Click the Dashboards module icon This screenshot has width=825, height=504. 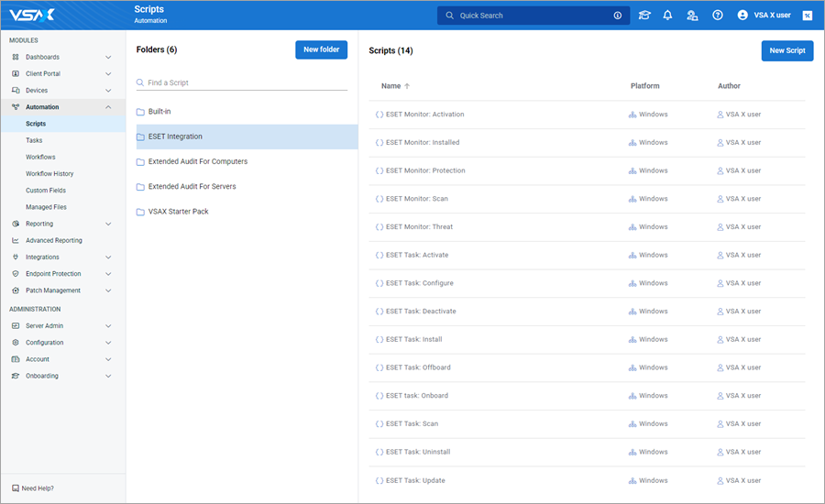tap(16, 57)
